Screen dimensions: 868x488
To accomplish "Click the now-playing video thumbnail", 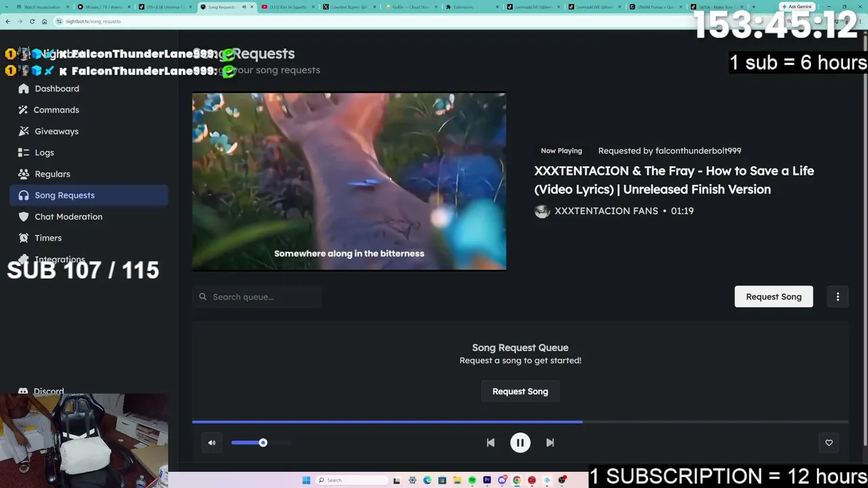I will (349, 182).
